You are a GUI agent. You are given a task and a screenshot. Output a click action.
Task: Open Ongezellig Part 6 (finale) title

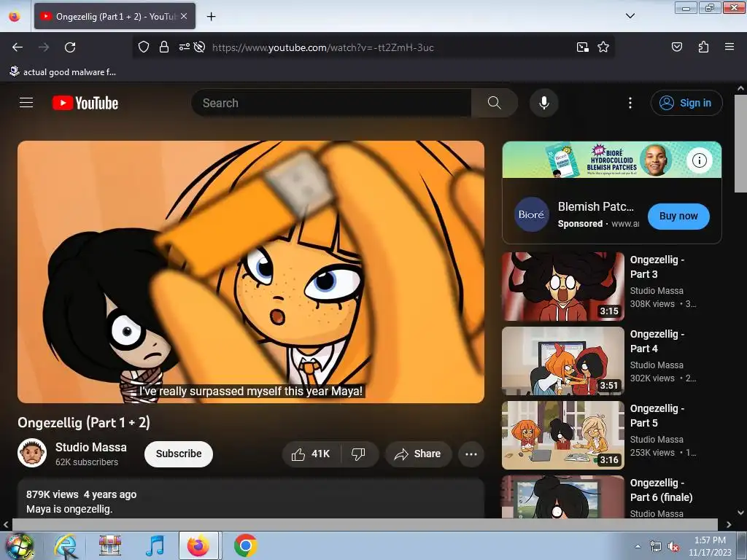tap(661, 490)
